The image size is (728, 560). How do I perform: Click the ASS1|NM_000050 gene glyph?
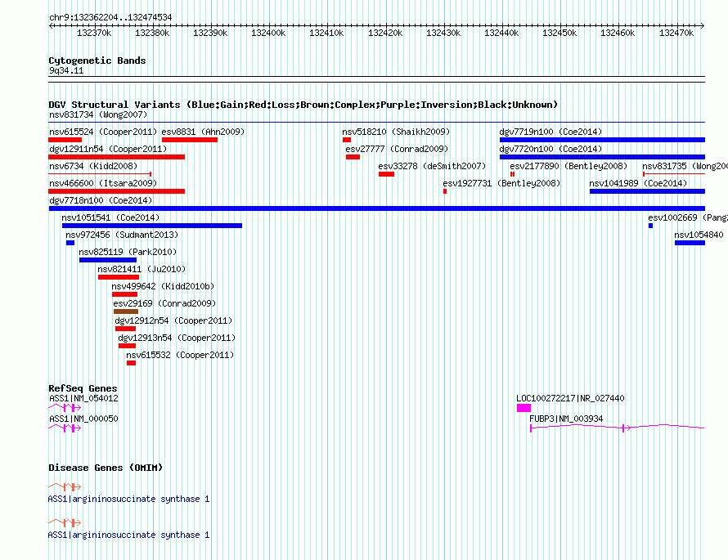65,428
